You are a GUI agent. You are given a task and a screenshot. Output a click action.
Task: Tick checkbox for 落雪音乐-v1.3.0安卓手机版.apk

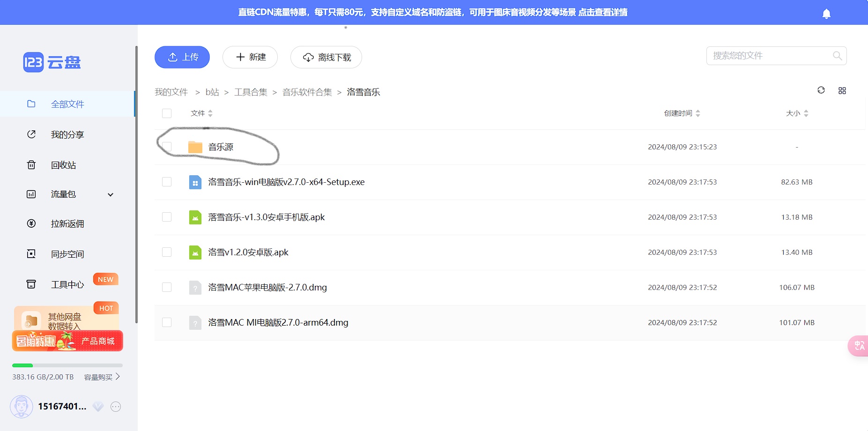click(167, 217)
